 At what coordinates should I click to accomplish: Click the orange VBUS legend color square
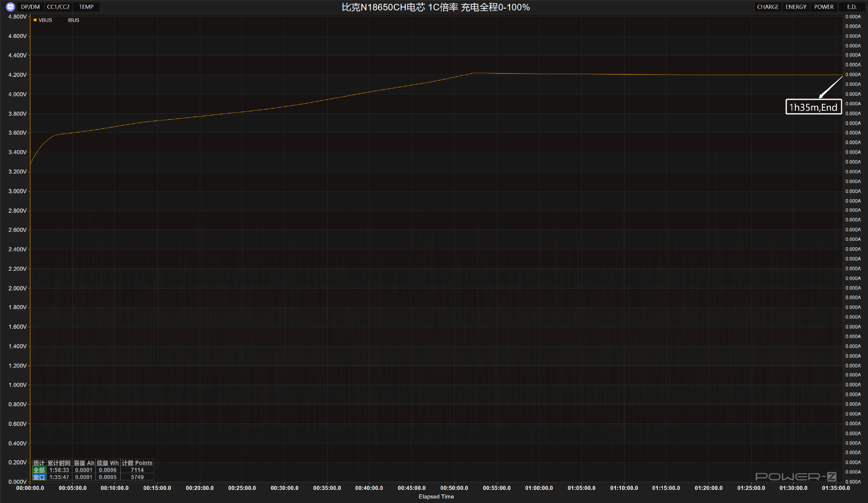(35, 20)
